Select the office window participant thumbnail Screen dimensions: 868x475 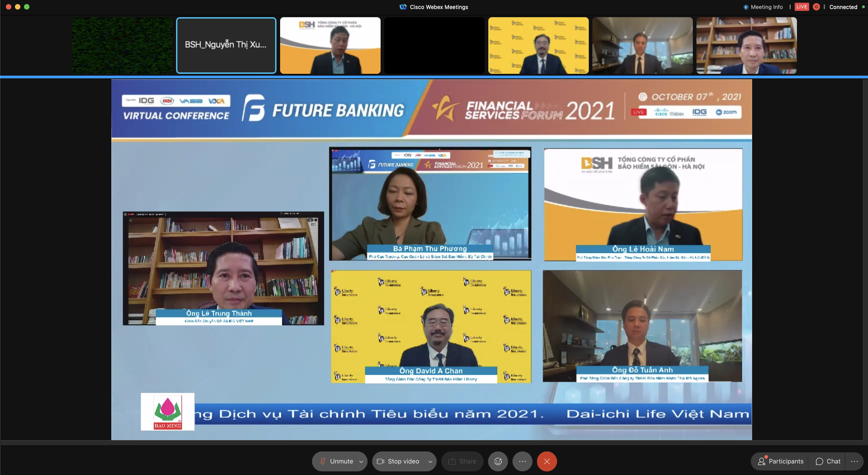pos(643,45)
